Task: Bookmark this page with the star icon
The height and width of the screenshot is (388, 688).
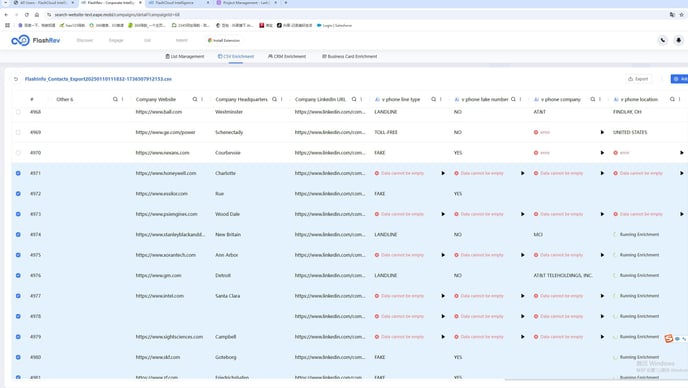Action: click(681, 14)
